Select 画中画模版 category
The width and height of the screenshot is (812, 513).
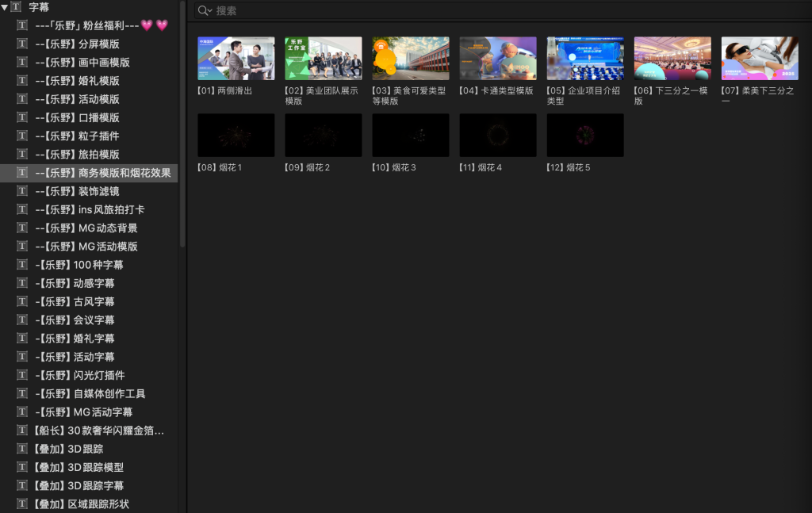pos(89,62)
